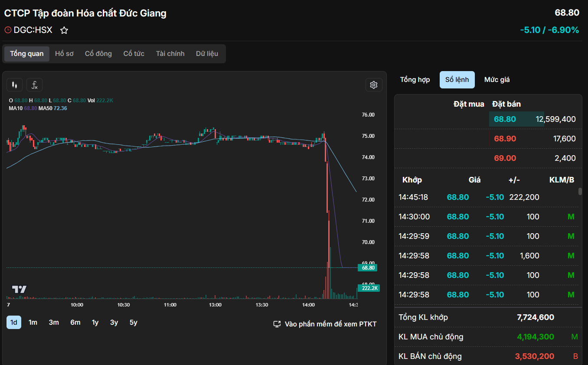
Task: Open chart settings gear icon
Action: (373, 85)
